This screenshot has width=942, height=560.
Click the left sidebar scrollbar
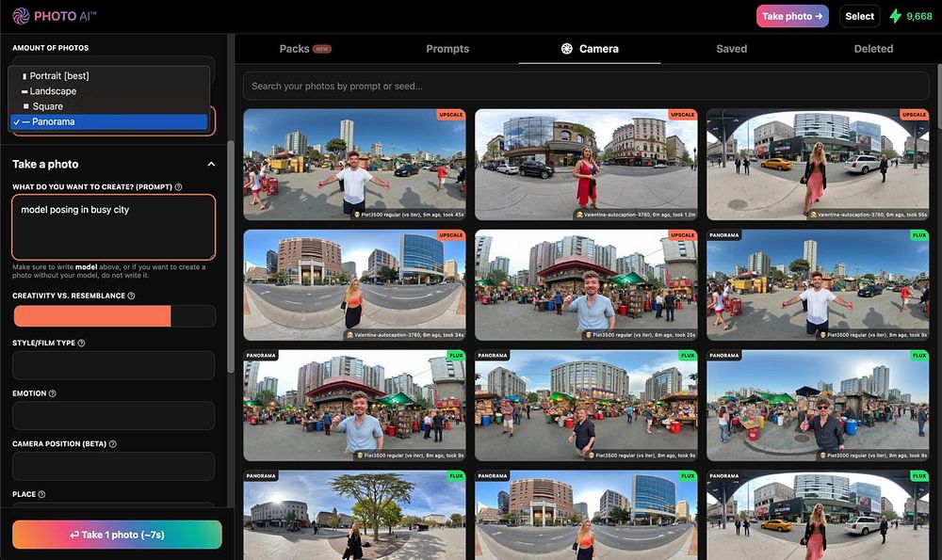231,256
